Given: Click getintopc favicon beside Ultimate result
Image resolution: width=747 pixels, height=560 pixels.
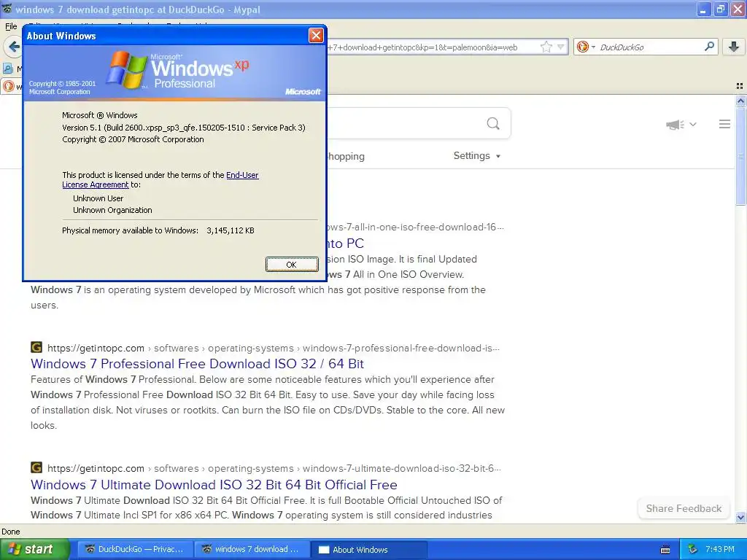Looking at the screenshot, I should [x=36, y=467].
